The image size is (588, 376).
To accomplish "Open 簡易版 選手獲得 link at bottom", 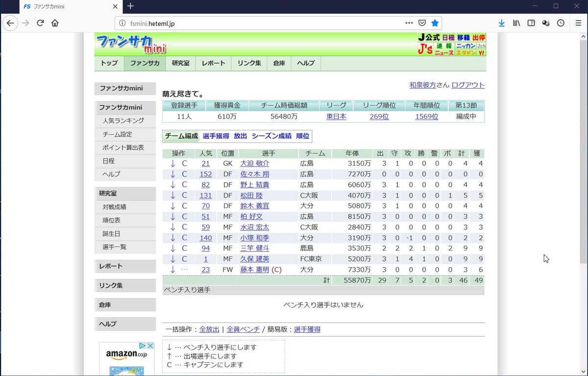I will 307,329.
